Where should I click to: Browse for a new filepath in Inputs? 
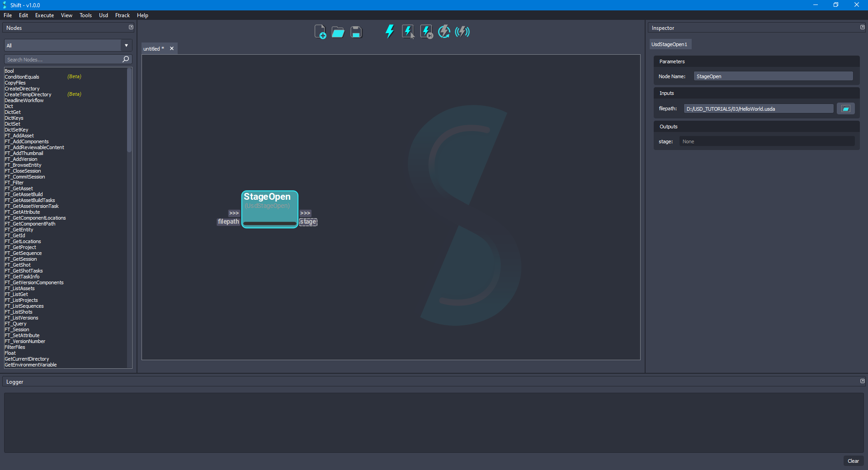pyautogui.click(x=845, y=108)
